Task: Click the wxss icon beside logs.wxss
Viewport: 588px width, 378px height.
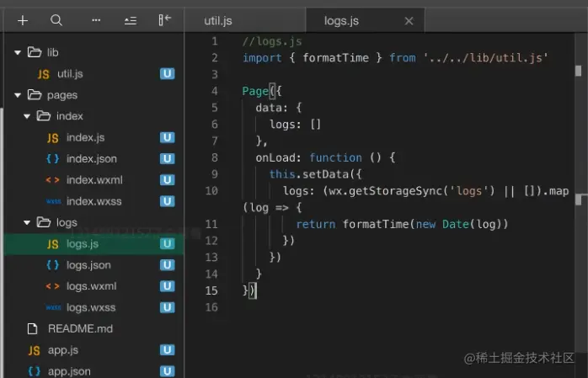Action: pos(54,308)
